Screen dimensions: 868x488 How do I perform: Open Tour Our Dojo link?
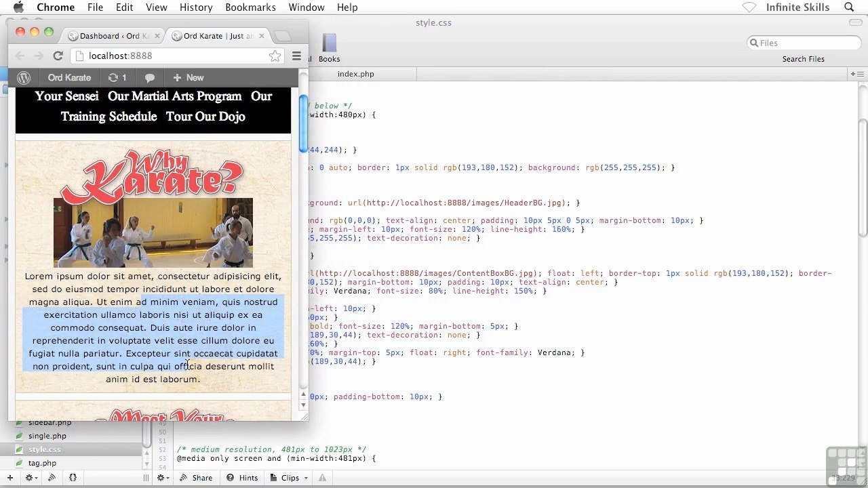point(205,117)
